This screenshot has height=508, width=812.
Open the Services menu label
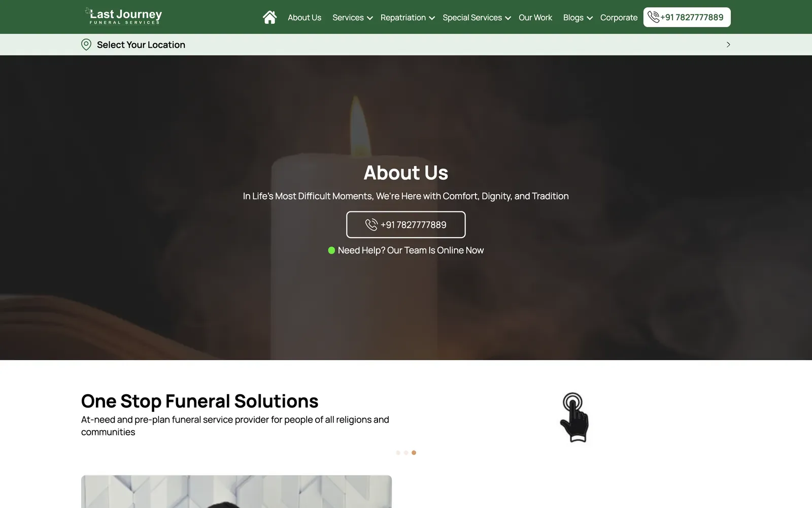(348, 17)
